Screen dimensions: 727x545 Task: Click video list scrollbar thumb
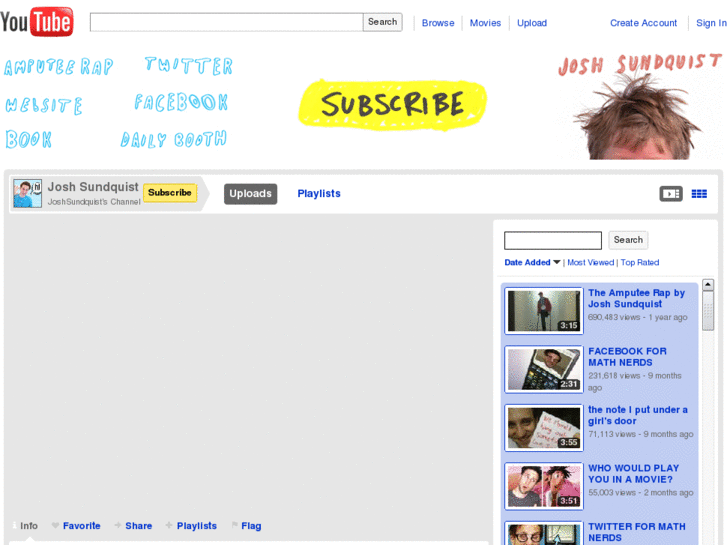click(x=708, y=311)
